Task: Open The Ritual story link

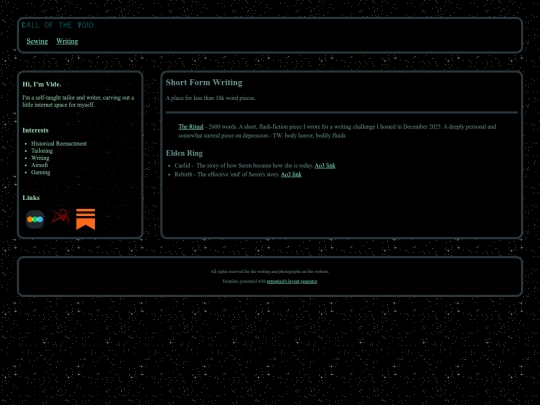Action: (191, 127)
